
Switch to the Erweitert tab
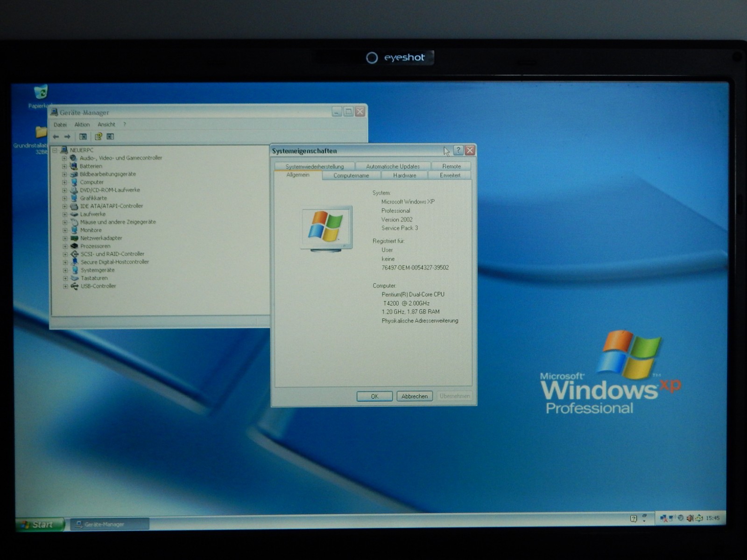click(x=450, y=175)
